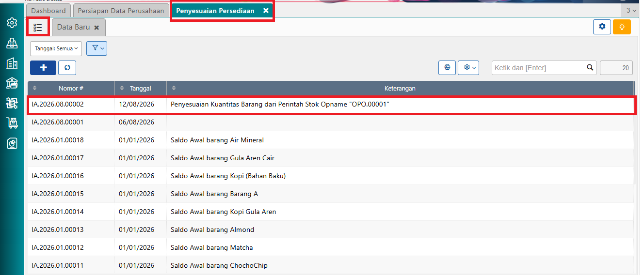The image size is (644, 275).
Task: Close the Penyesuaian Persediaan tab
Action: pyautogui.click(x=266, y=11)
